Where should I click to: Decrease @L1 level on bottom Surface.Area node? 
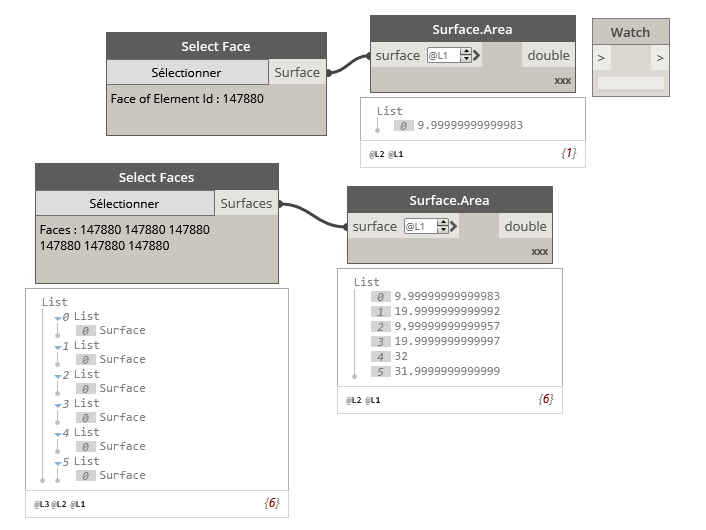(x=443, y=231)
